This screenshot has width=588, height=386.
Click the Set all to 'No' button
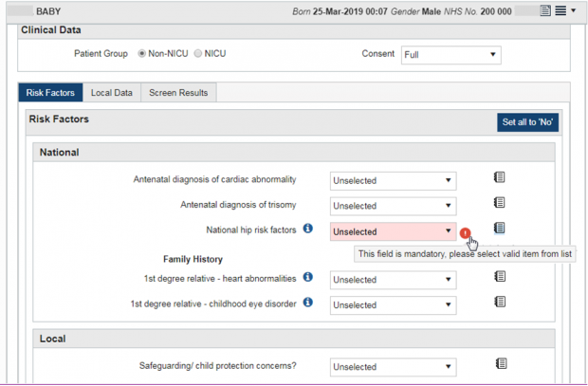(x=527, y=122)
